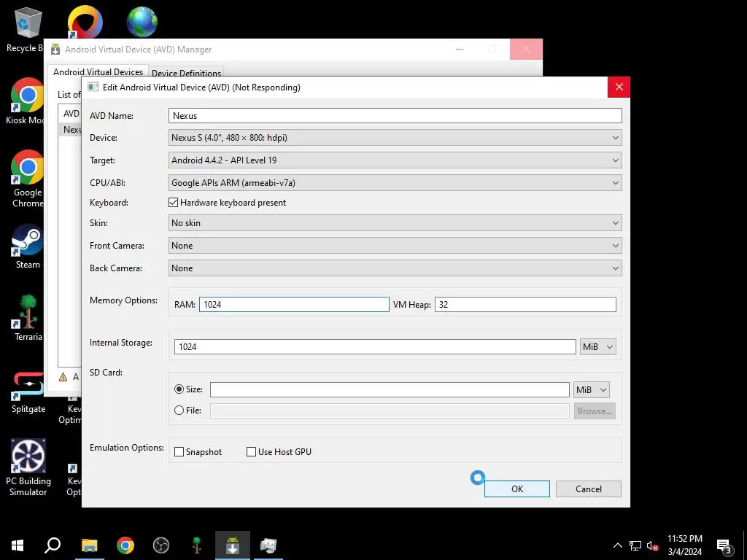This screenshot has height=560, width=747.
Task: Open the Windows Start menu
Action: 18,545
